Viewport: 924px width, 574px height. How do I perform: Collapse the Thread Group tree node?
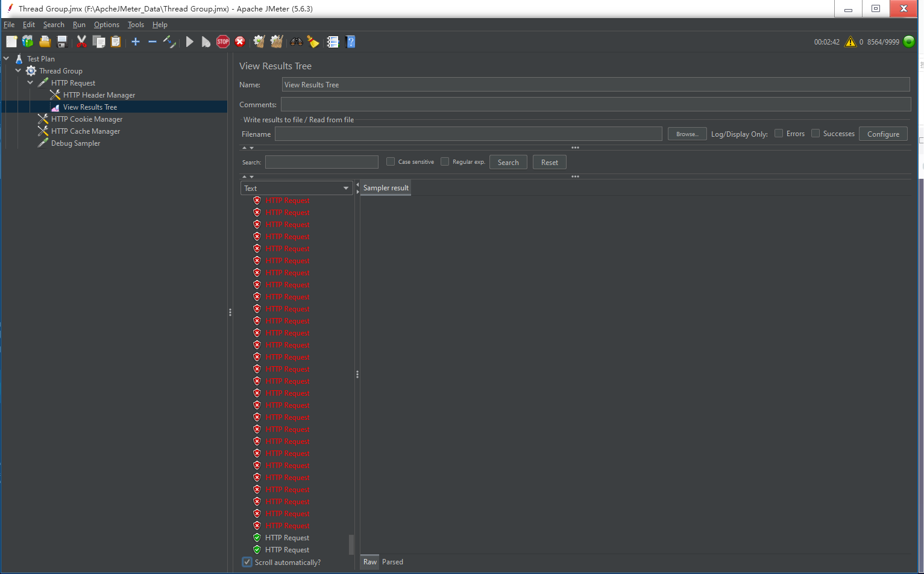pos(18,70)
